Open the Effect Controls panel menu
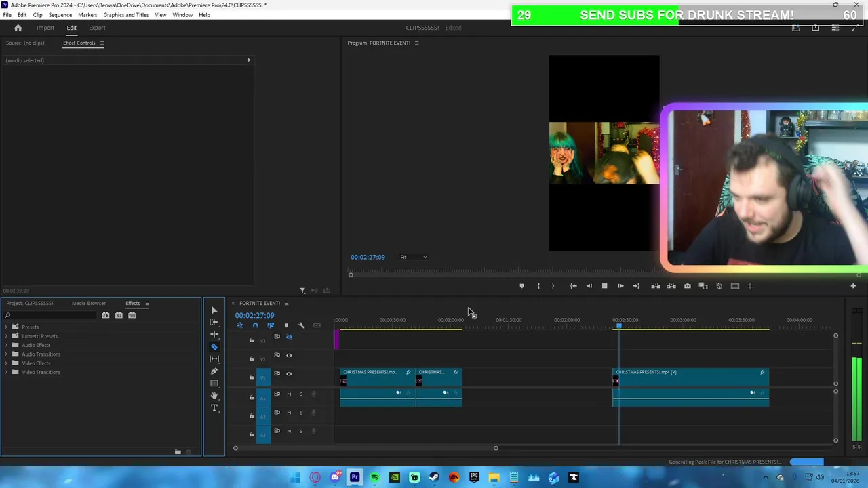Viewport: 868px width, 488px height. 102,43
